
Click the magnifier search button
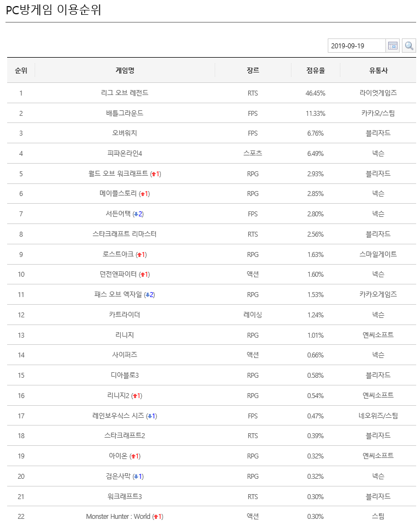(409, 46)
